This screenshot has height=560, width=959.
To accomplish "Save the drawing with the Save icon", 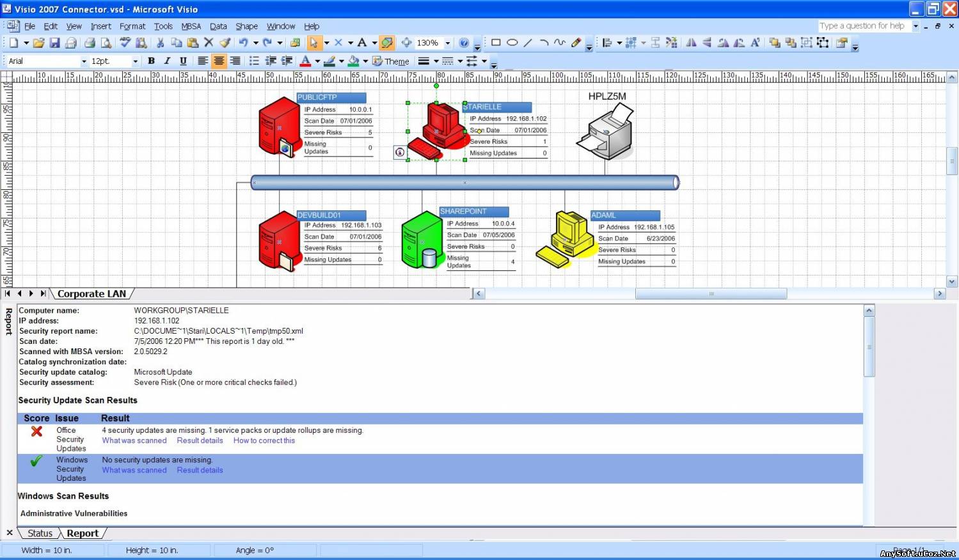I will [54, 43].
